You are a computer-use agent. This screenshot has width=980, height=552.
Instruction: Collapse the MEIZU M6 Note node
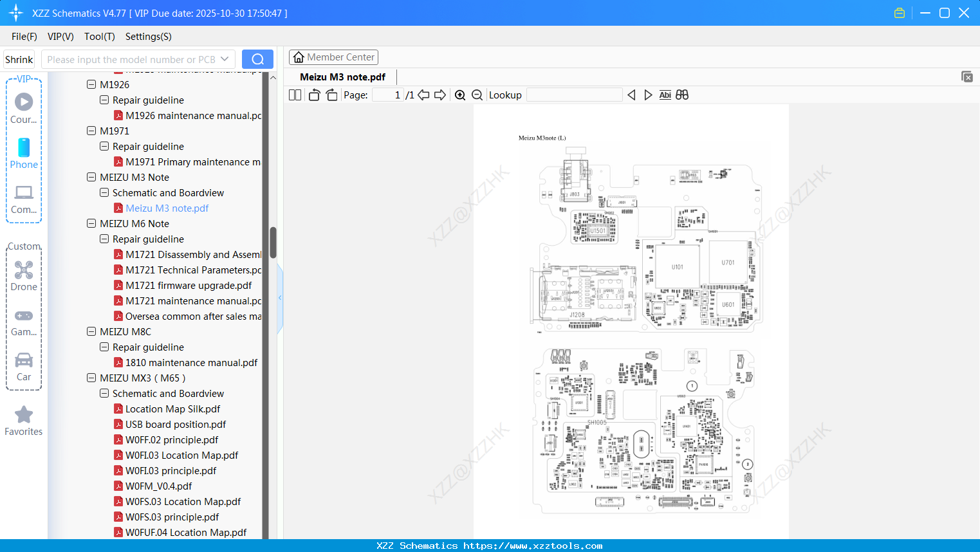[x=91, y=223]
